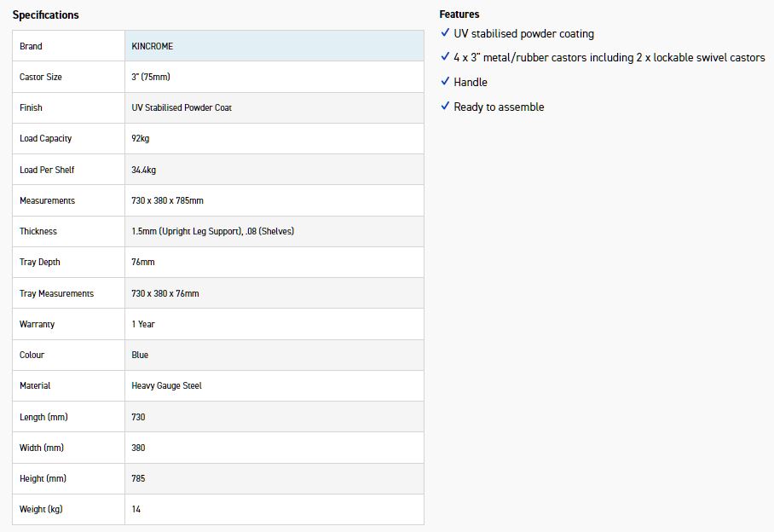Click the Thickness row value text

[212, 231]
